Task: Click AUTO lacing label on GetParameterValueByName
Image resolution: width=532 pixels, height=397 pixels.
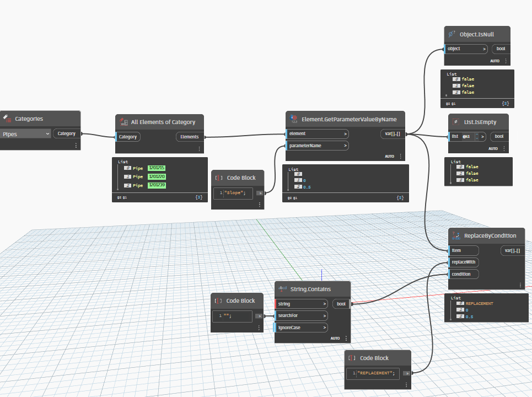Action: point(390,157)
